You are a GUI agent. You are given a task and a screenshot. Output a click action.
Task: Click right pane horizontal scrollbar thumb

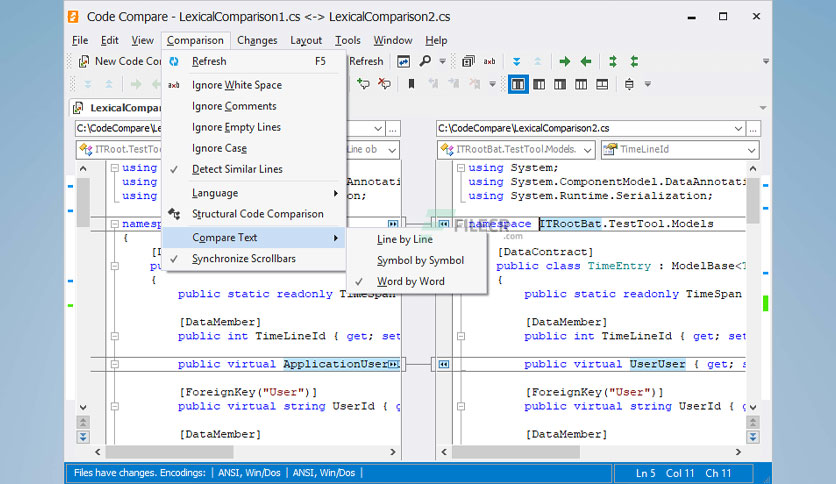[516, 452]
